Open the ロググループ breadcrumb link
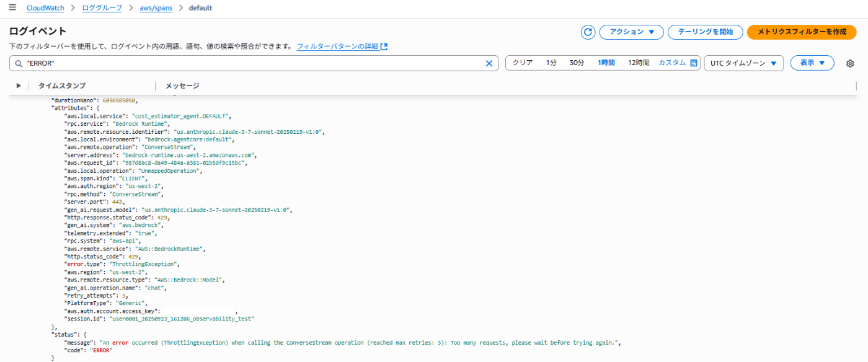This screenshot has height=362, width=868. tap(104, 8)
